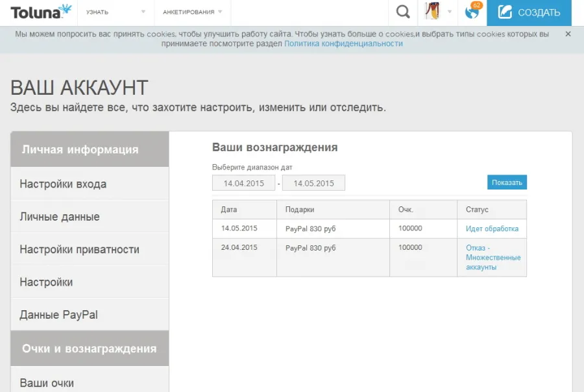Screen dimensions: 584x392
Task: Select the Личная информация section header
Action: click(90, 149)
